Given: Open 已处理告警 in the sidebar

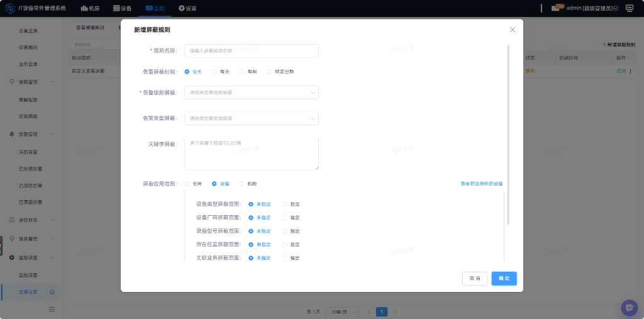Looking at the screenshot, I should (x=30, y=169).
